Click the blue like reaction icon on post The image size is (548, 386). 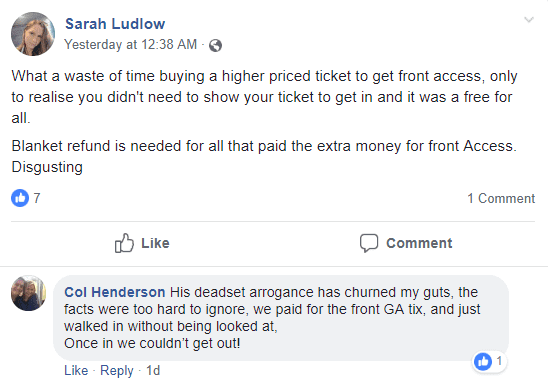click(x=20, y=198)
